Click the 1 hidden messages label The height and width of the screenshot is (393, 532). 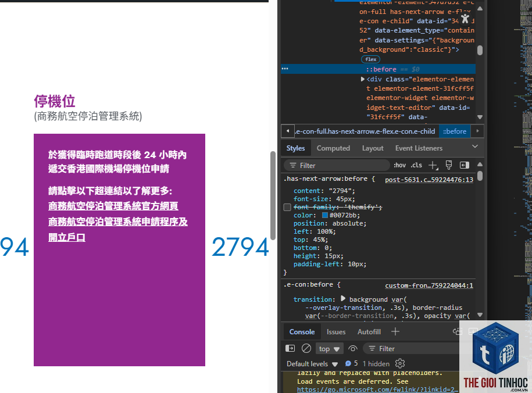[376, 364]
